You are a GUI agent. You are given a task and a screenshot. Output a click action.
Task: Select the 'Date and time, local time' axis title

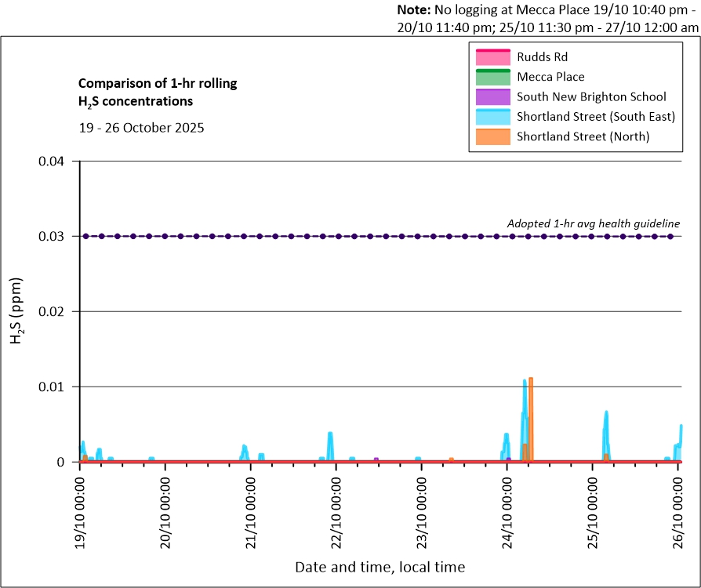[x=380, y=567]
